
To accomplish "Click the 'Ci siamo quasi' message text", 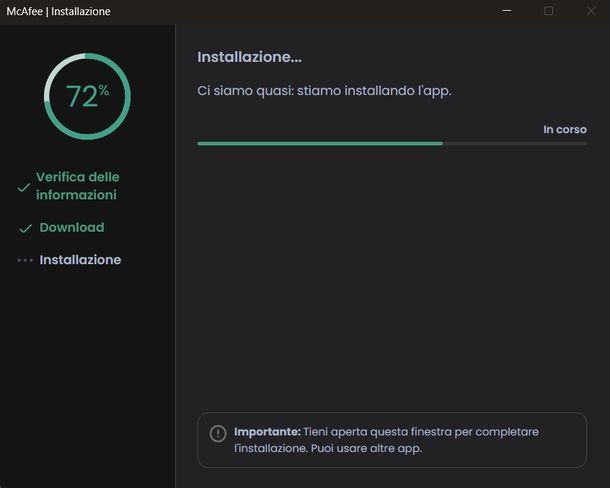I will (x=324, y=91).
